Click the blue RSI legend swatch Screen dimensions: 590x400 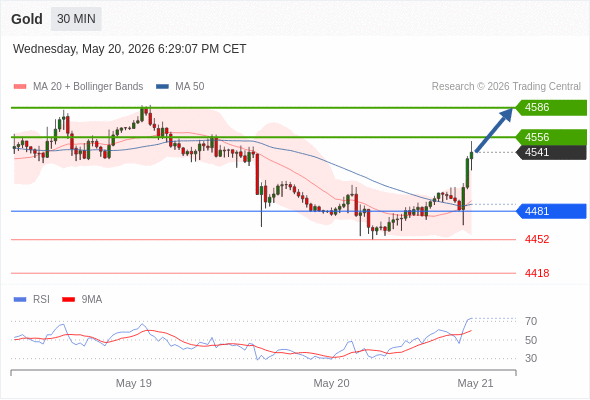click(20, 300)
